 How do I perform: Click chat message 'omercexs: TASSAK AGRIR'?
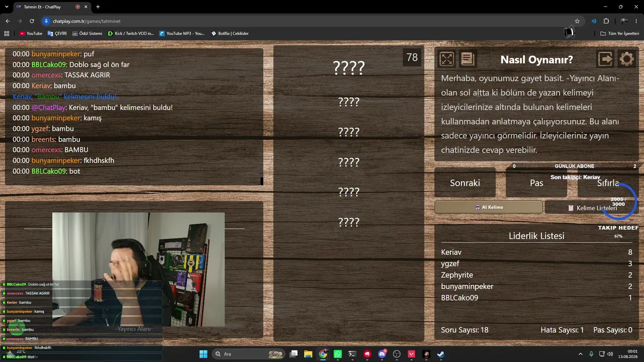(61, 75)
